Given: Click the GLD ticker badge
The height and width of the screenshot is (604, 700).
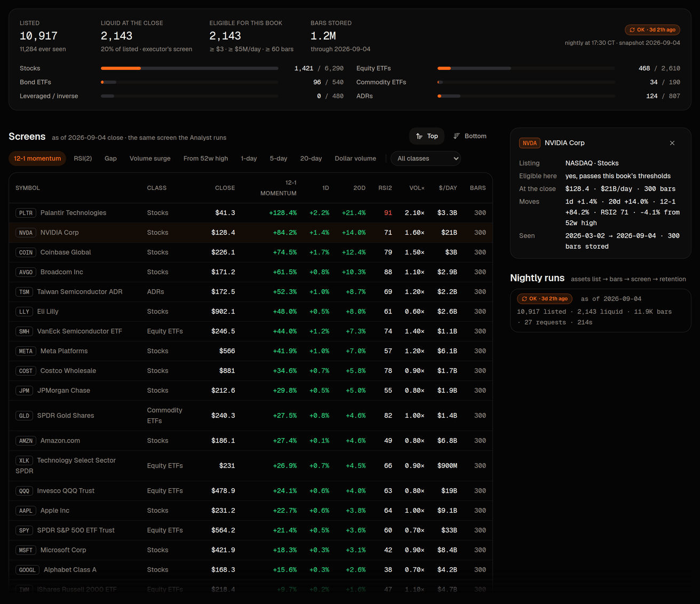Looking at the screenshot, I should [24, 416].
